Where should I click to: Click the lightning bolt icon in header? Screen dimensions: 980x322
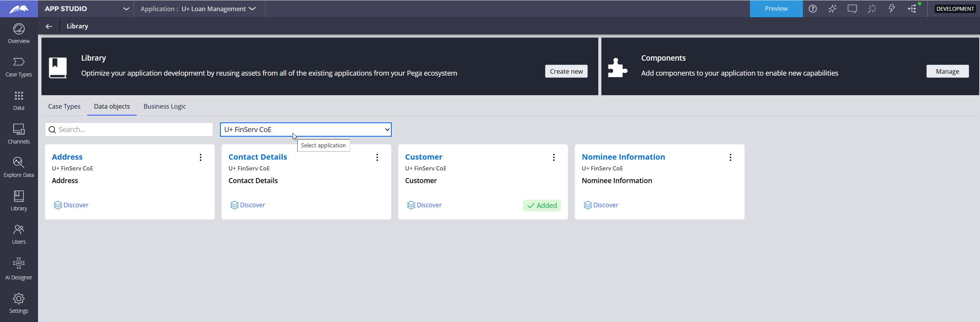pyautogui.click(x=892, y=9)
